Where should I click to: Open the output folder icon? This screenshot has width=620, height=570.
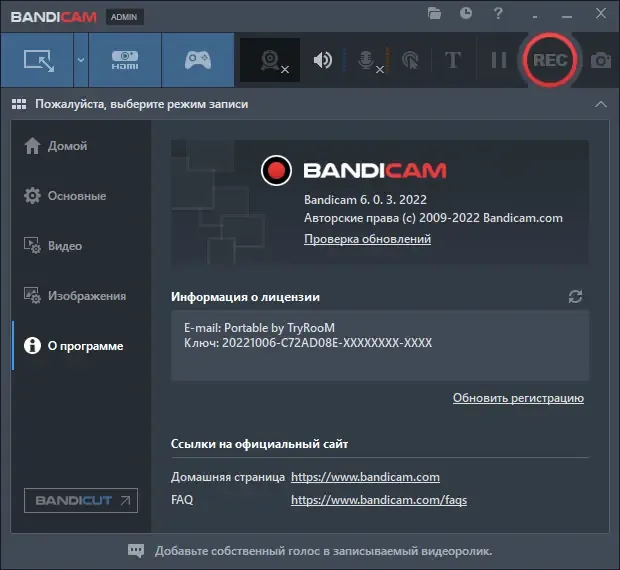tap(434, 14)
